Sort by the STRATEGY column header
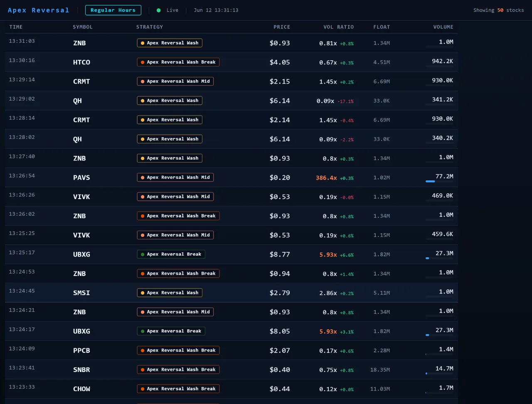Image resolution: width=532 pixels, height=404 pixels. pyautogui.click(x=150, y=27)
